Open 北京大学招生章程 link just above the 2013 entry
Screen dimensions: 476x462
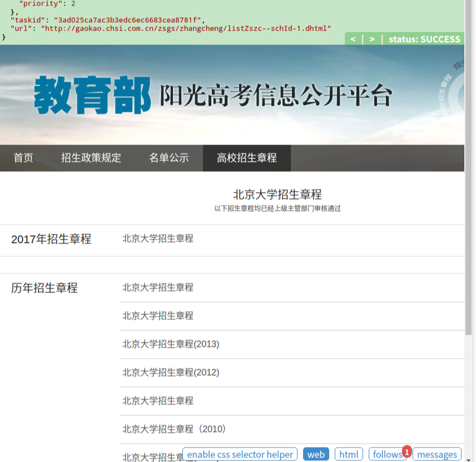(158, 316)
